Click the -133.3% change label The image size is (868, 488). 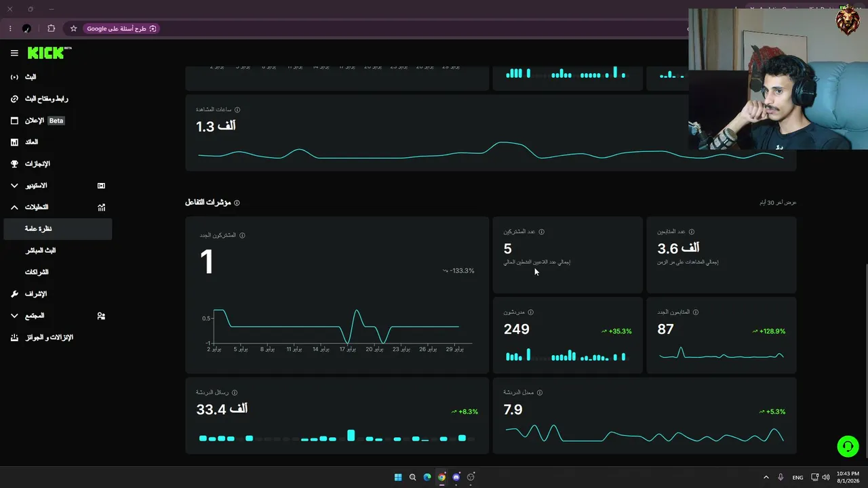point(458,271)
